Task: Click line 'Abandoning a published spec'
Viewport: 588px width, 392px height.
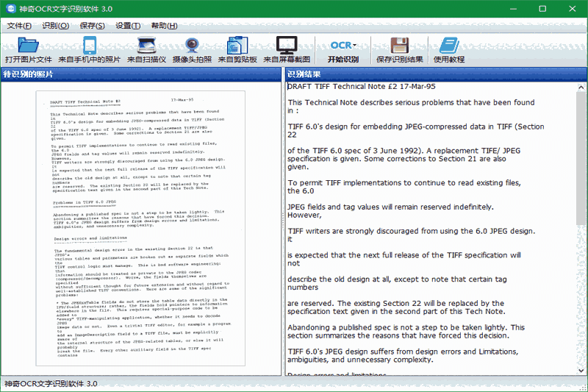Action: 406,327
